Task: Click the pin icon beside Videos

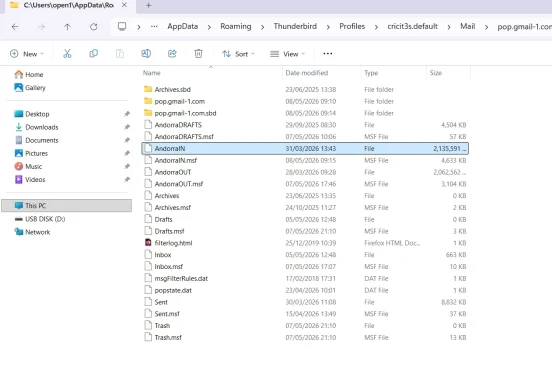Action: pyautogui.click(x=127, y=180)
